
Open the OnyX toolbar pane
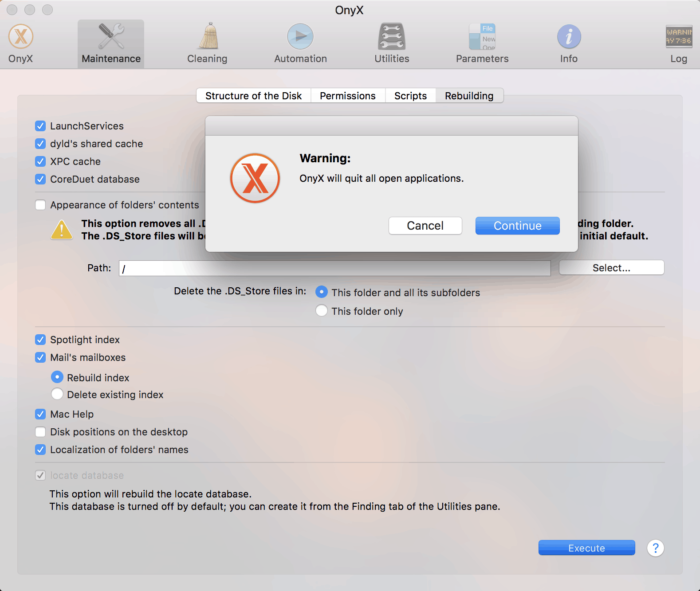coord(20,43)
